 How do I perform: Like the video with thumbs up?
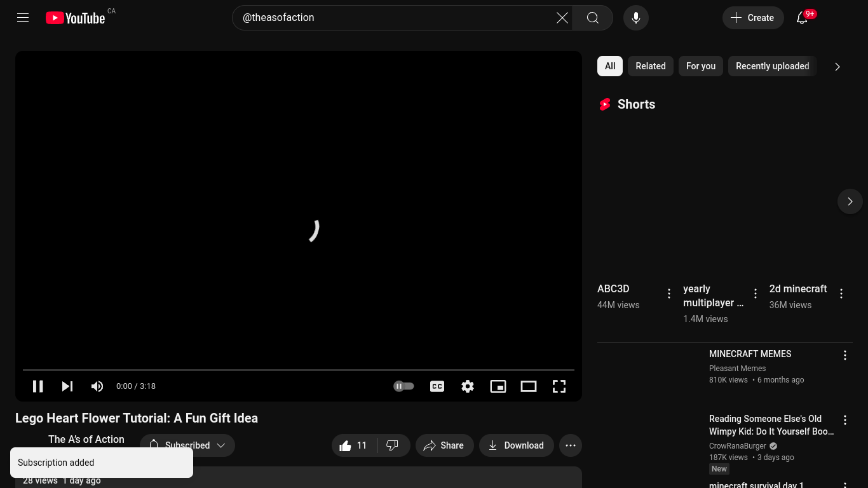(354, 445)
